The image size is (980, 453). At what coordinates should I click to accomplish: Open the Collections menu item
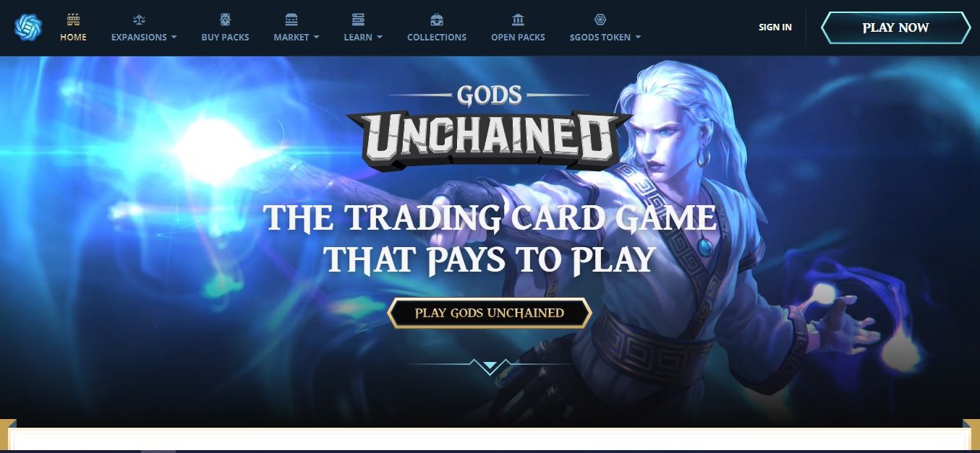tap(437, 37)
